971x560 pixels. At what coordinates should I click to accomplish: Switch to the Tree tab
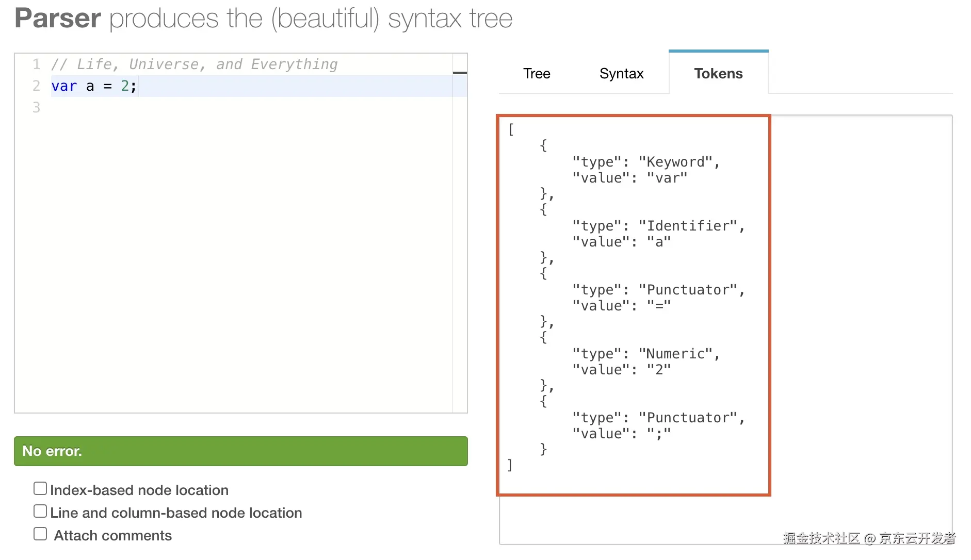click(x=537, y=74)
